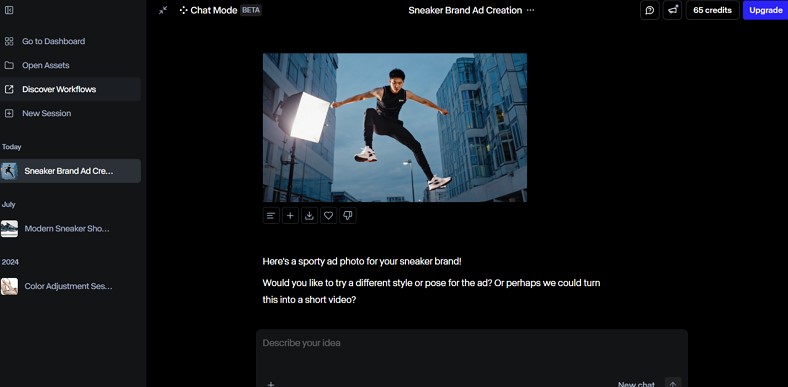Click the Chat Mode sparkle icon
This screenshot has width=788, height=387.
183,10
